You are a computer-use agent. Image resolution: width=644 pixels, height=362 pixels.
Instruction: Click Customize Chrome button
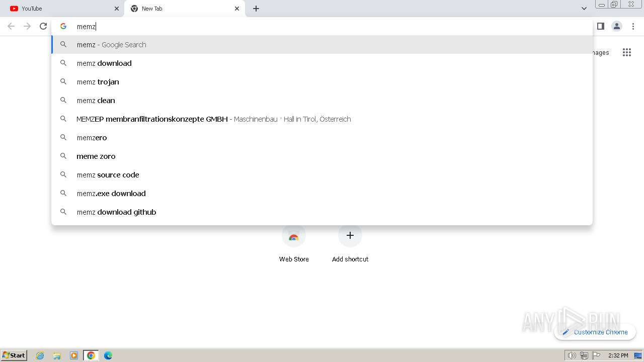pyautogui.click(x=595, y=332)
